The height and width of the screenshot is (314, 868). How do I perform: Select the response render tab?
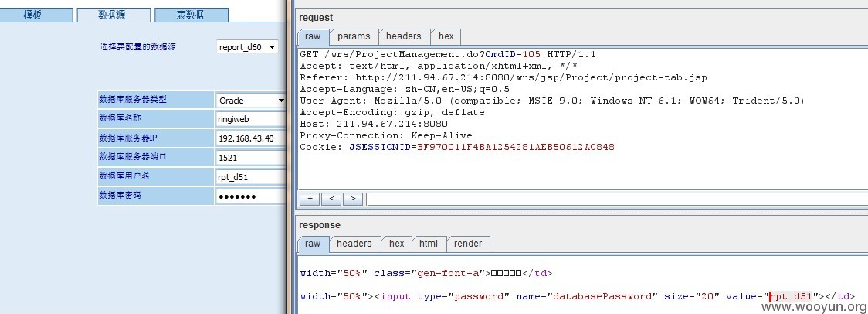click(468, 244)
